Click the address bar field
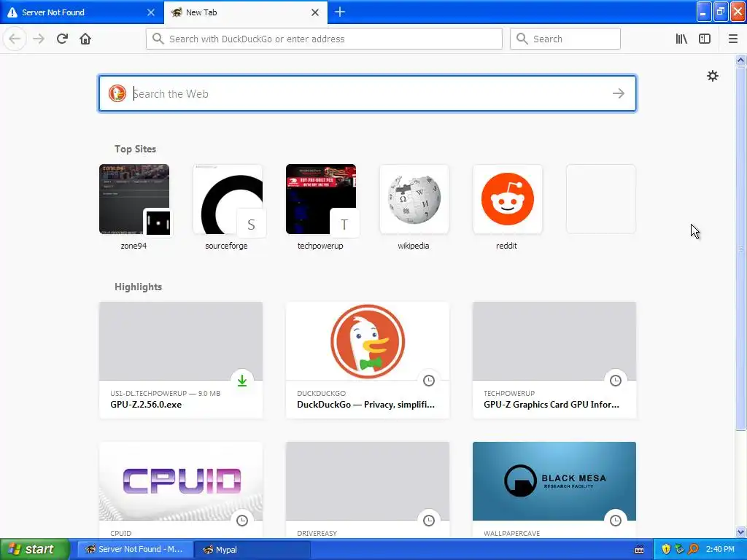Image resolution: width=747 pixels, height=560 pixels. click(324, 39)
